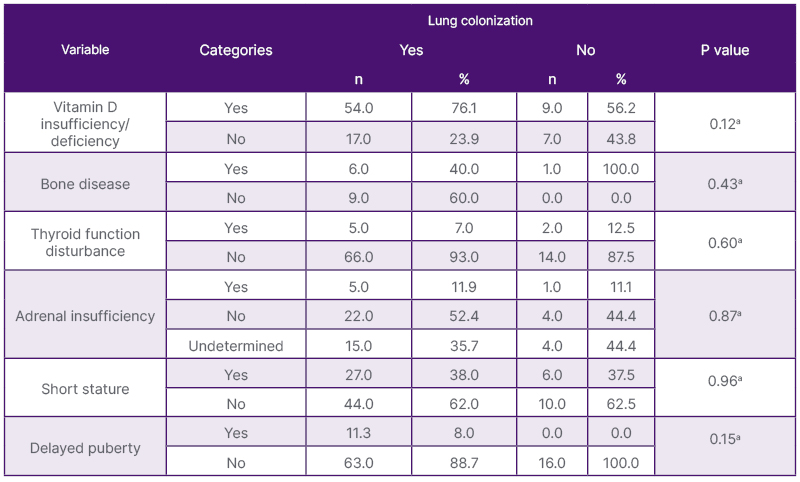Click the Short stature row label
The width and height of the screenshot is (800, 482).
click(85, 389)
